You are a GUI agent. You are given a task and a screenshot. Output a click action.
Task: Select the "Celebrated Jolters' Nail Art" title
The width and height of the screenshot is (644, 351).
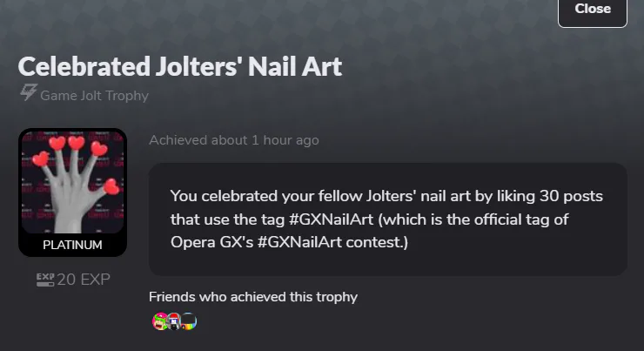pyautogui.click(x=180, y=67)
